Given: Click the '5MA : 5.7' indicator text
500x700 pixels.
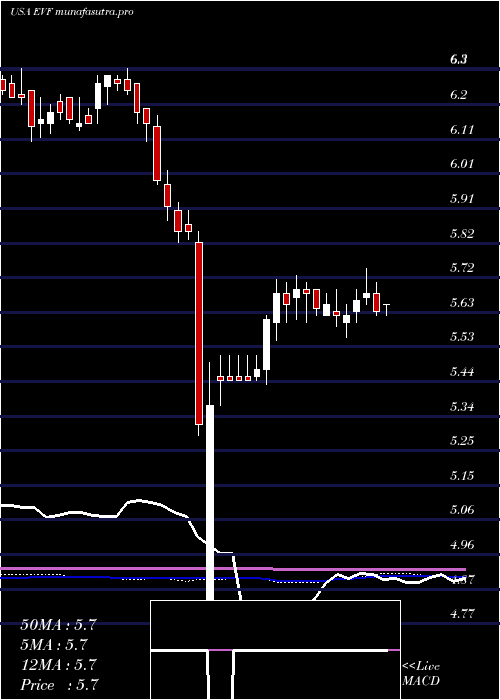Looking at the screenshot, I should (x=54, y=645).
